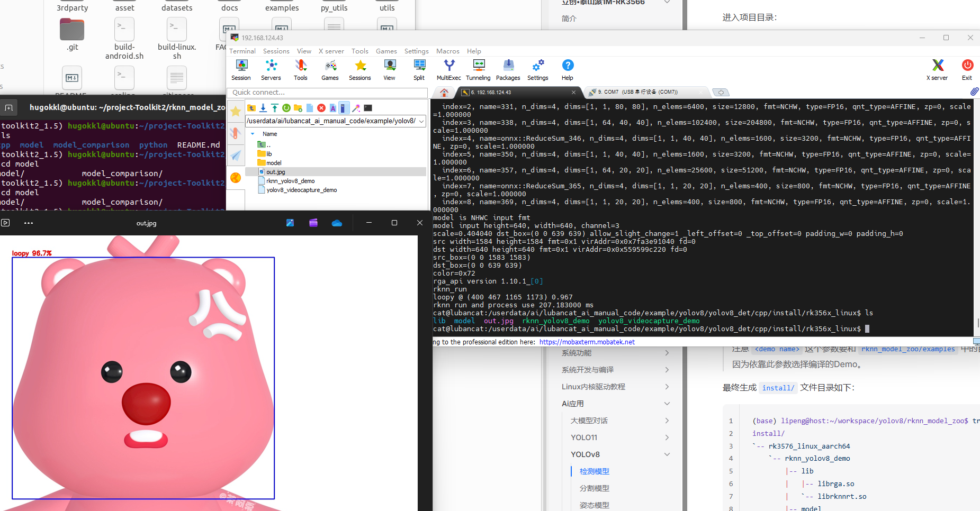Click the SFTP download arrow icon

tap(263, 108)
